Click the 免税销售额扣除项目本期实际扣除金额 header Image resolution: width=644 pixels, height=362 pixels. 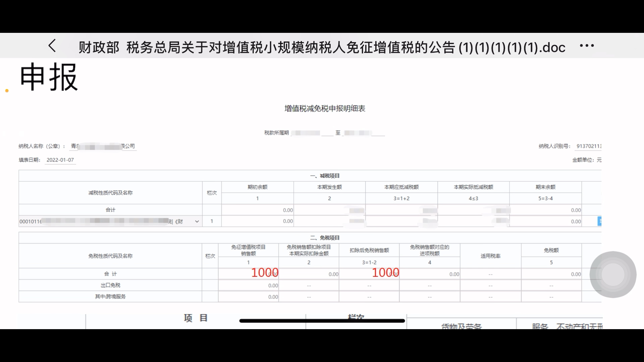click(x=309, y=250)
